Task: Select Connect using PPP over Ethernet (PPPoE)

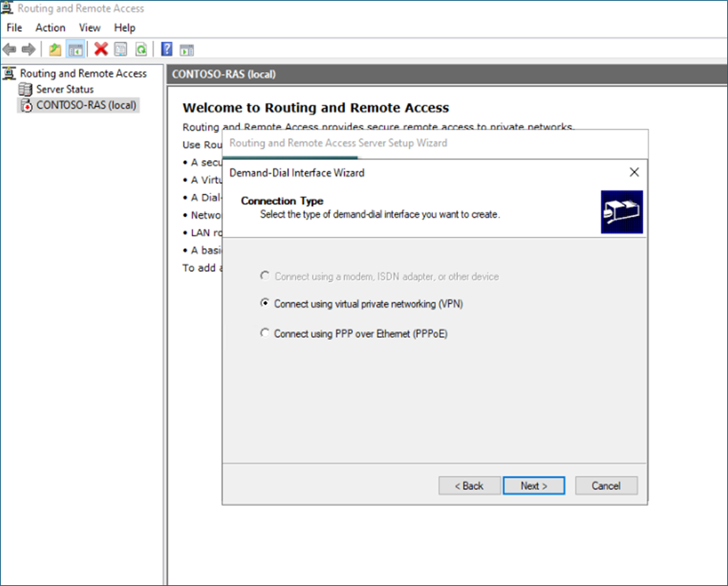Action: [x=265, y=333]
